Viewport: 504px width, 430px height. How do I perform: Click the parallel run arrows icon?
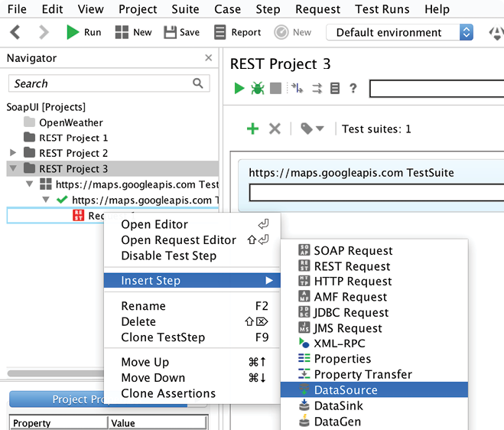[x=317, y=88]
